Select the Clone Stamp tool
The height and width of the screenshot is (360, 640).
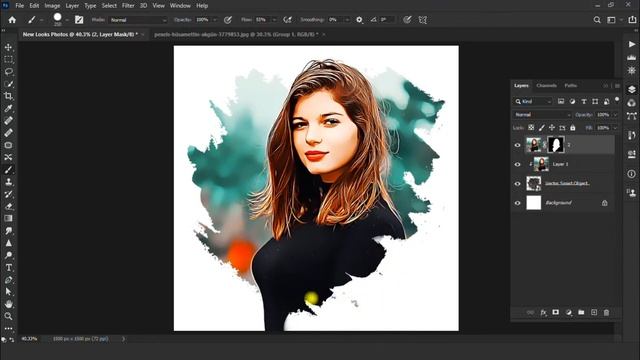[x=8, y=182]
